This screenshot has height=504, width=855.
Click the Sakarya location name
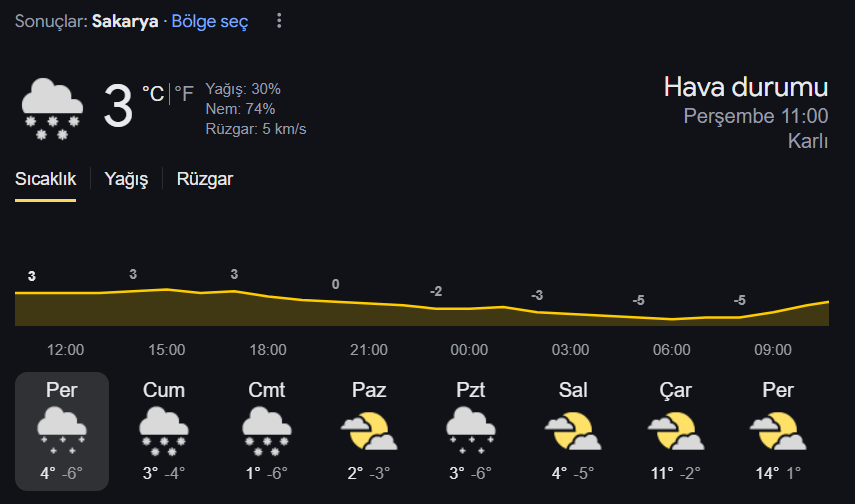coord(125,21)
